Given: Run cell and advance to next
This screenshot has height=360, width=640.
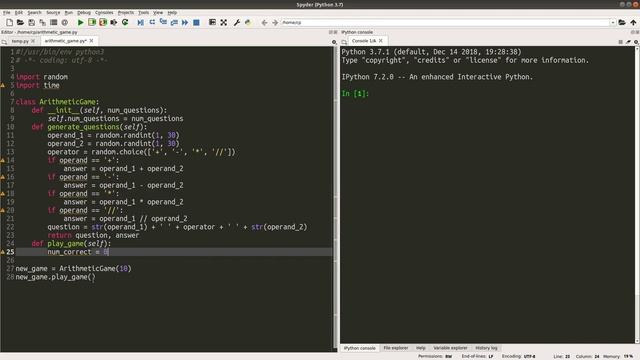Looking at the screenshot, I should (x=103, y=22).
